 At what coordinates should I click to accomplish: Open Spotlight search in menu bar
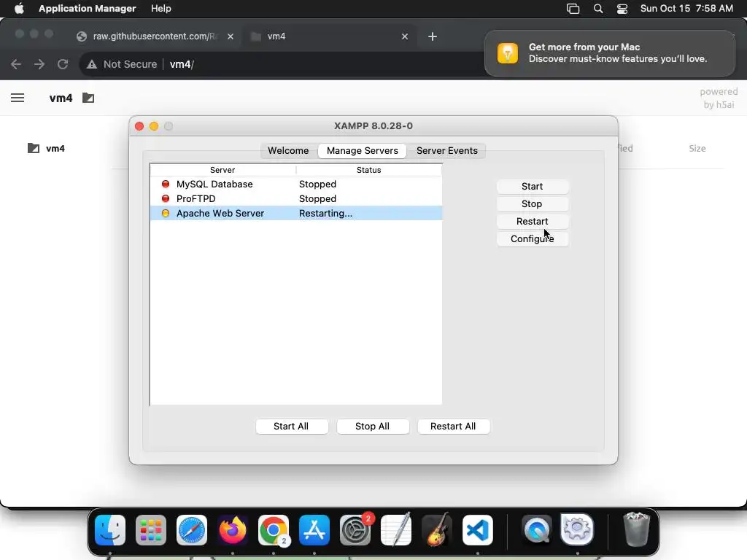pyautogui.click(x=598, y=9)
